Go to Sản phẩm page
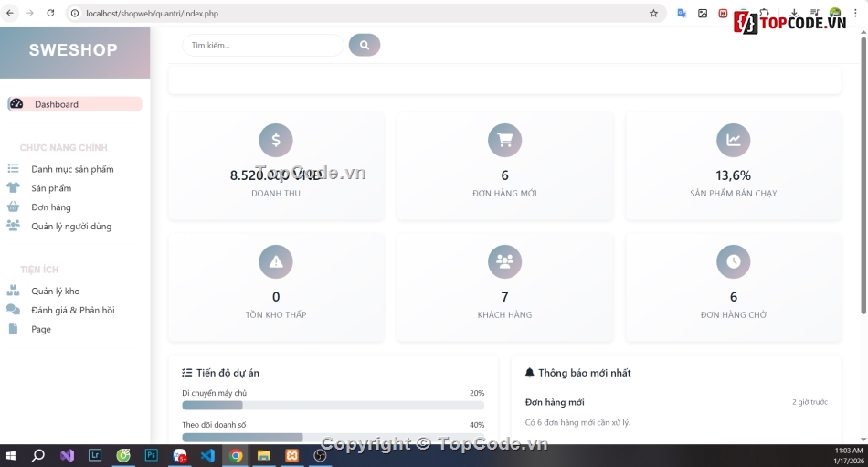Viewport: 868px width, 467px height. [x=51, y=188]
